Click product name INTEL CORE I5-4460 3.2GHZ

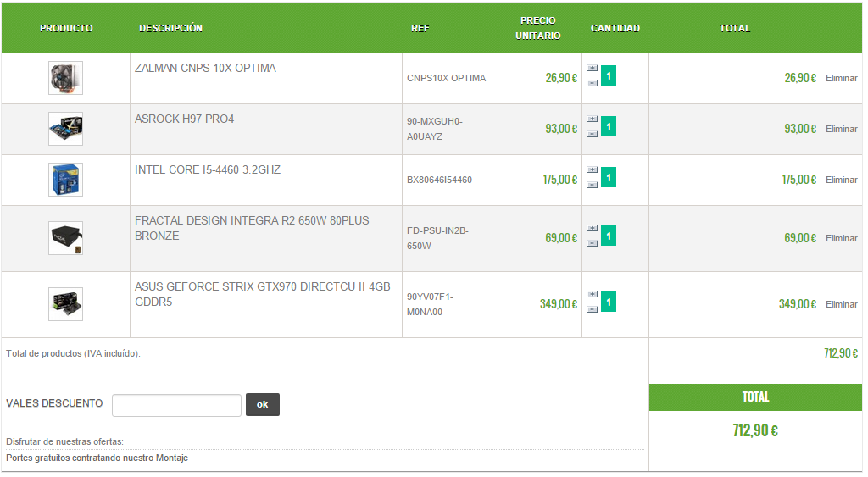click(208, 170)
